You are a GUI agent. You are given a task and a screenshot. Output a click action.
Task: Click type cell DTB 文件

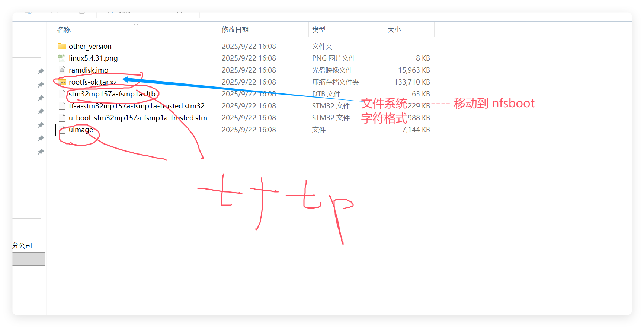tap(326, 94)
